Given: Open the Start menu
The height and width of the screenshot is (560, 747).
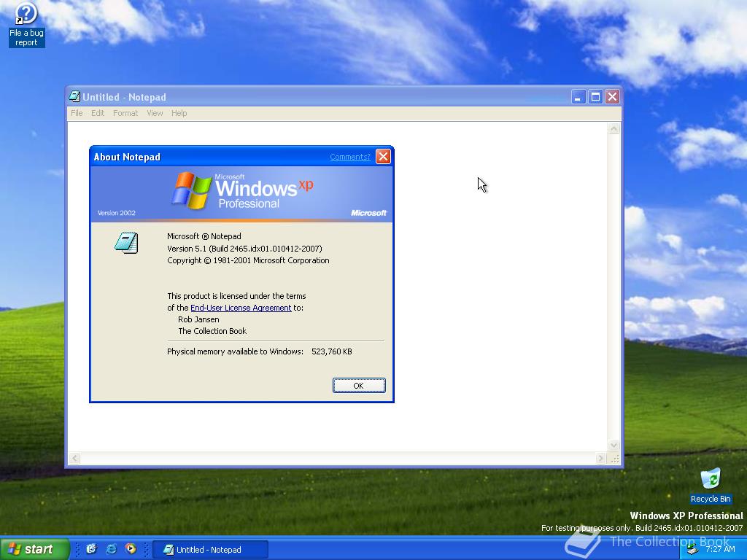Looking at the screenshot, I should click(x=34, y=549).
